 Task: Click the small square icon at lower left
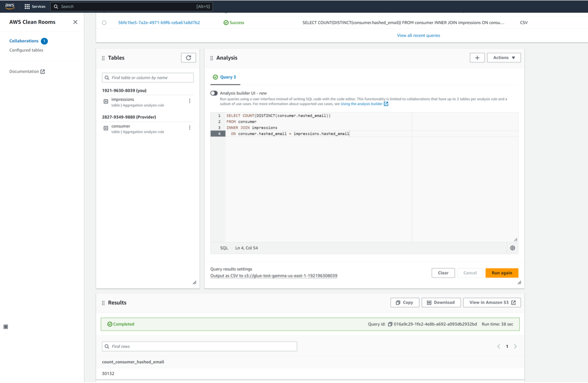coord(6,327)
